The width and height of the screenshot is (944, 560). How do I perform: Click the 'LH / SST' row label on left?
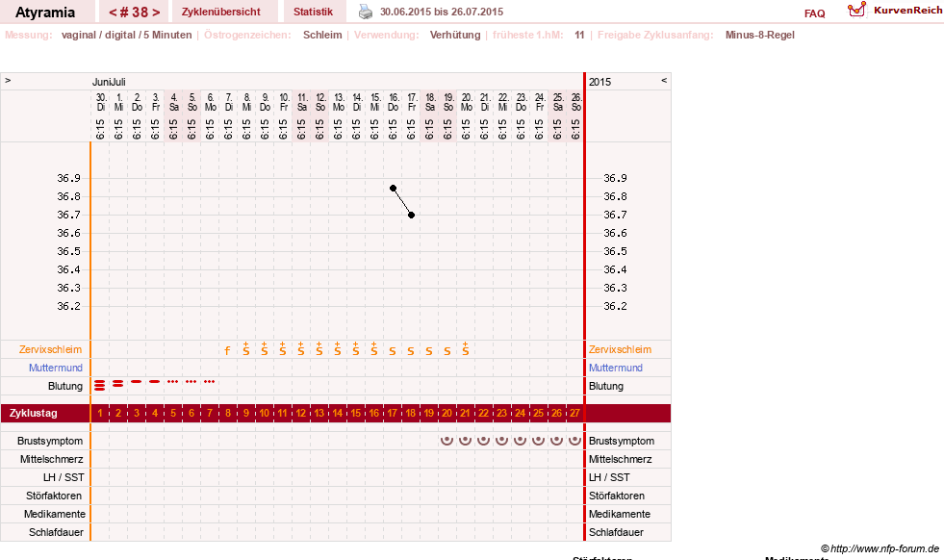tap(64, 477)
